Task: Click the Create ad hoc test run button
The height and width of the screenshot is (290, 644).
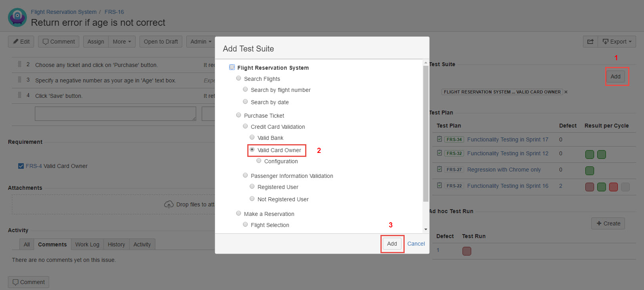Action: (x=608, y=223)
